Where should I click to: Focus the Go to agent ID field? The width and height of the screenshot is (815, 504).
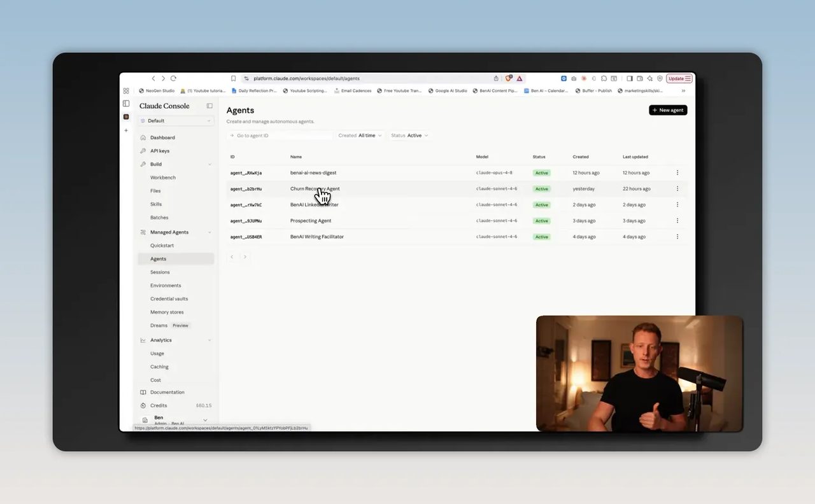(280, 136)
